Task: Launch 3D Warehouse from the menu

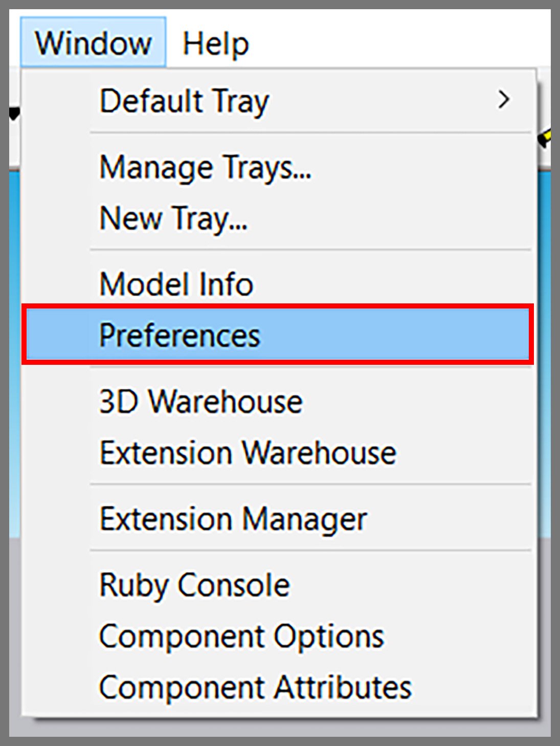Action: pos(278,401)
